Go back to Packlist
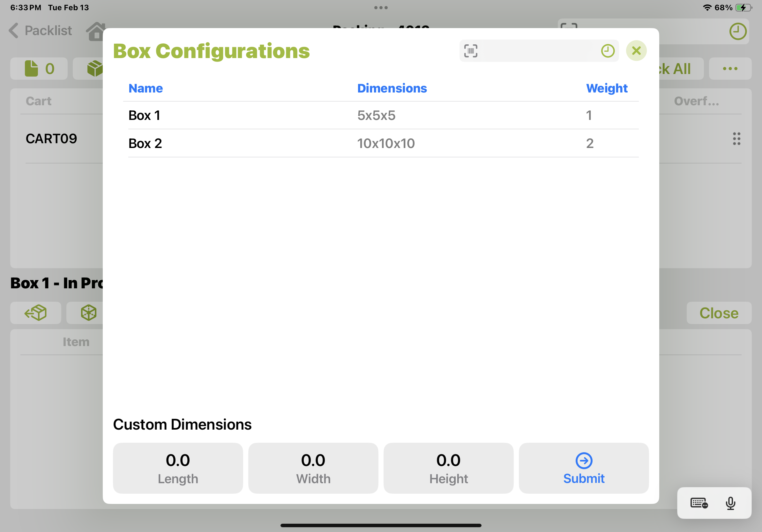762x532 pixels. coord(41,31)
